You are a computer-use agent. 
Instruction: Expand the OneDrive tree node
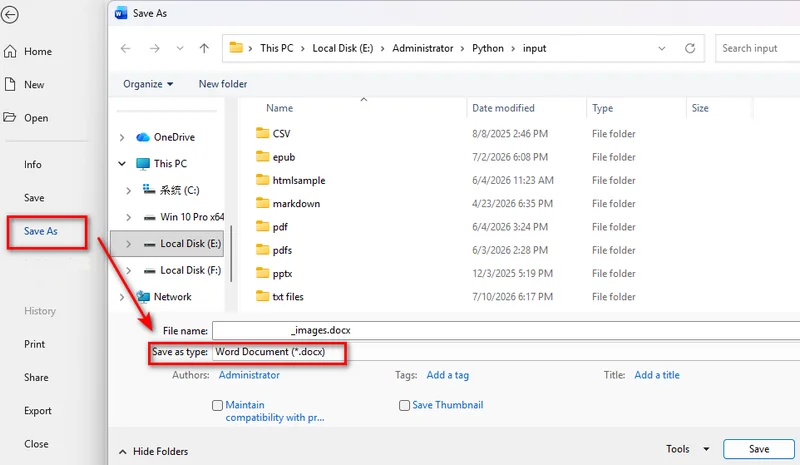(x=121, y=137)
